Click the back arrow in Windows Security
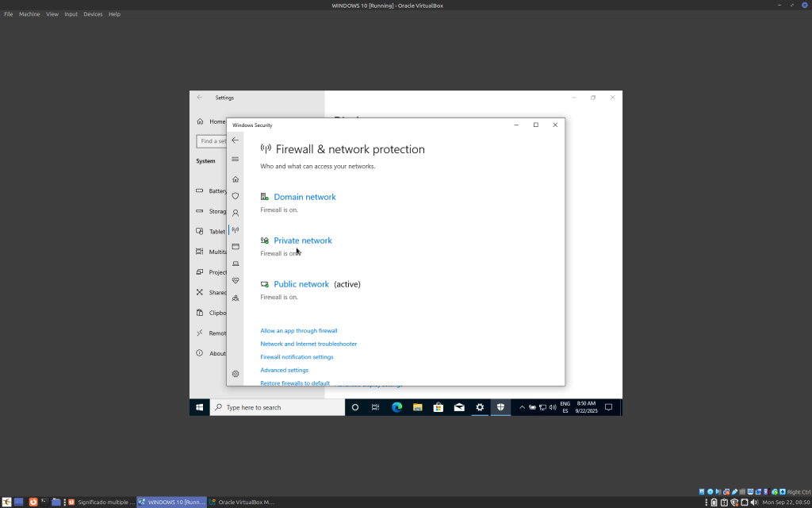The height and width of the screenshot is (508, 812). click(x=235, y=140)
